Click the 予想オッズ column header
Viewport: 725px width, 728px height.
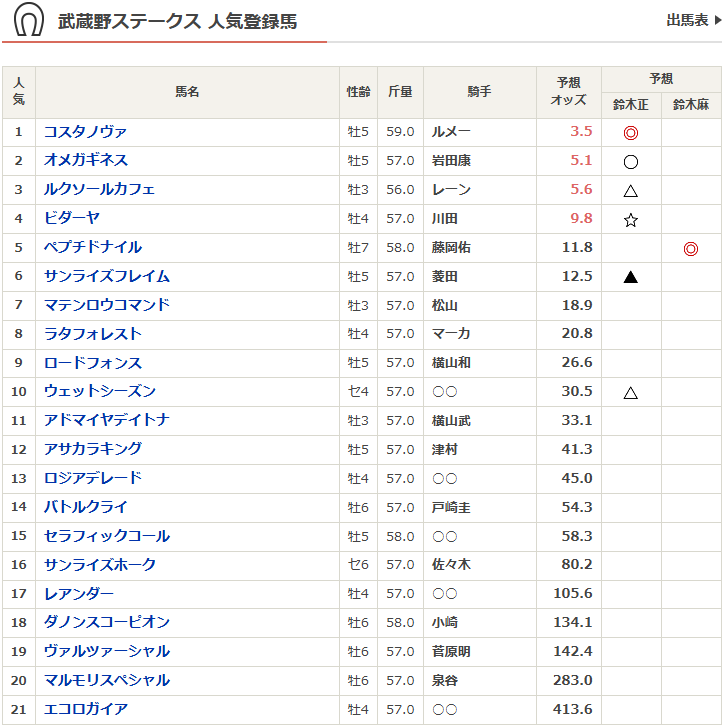click(568, 92)
